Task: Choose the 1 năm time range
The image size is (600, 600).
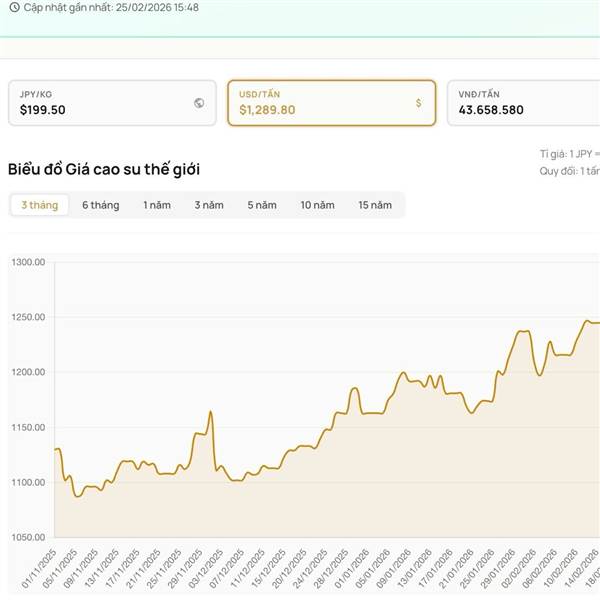Action: 157,205
